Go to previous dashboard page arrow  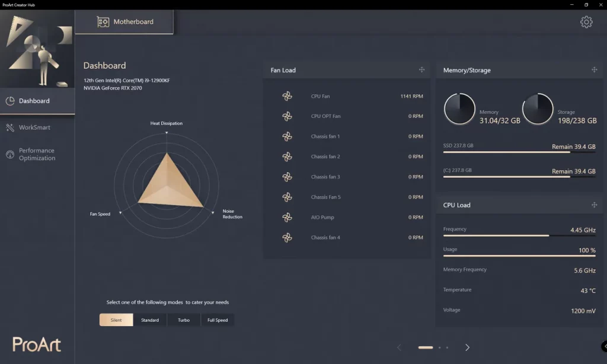pos(399,347)
